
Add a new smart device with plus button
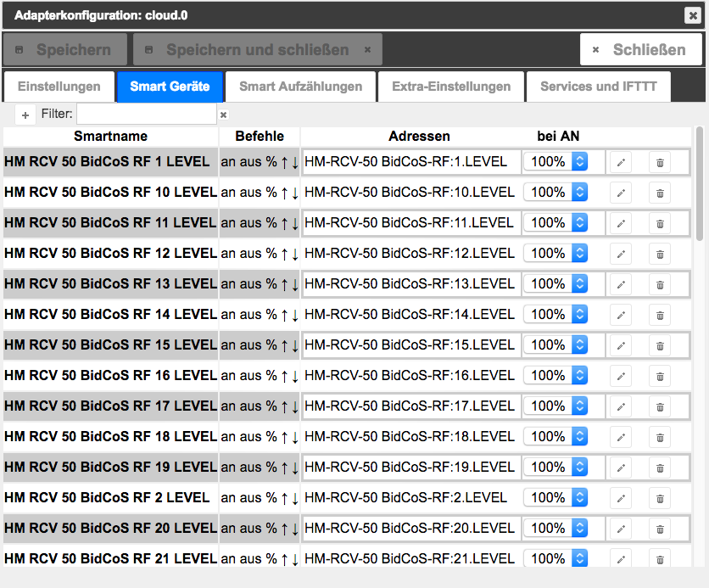coord(25,115)
